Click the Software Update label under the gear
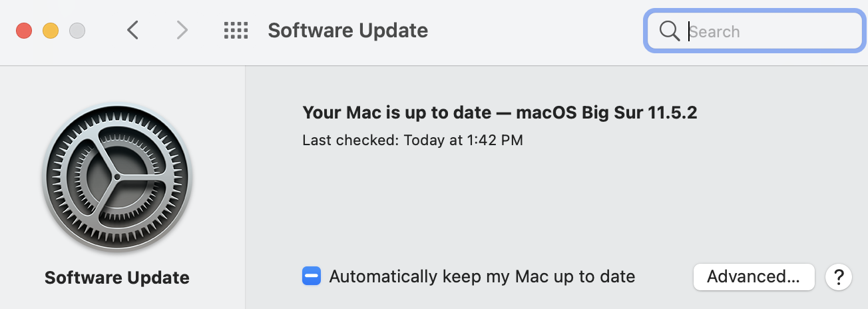The height and width of the screenshot is (309, 868). click(117, 278)
